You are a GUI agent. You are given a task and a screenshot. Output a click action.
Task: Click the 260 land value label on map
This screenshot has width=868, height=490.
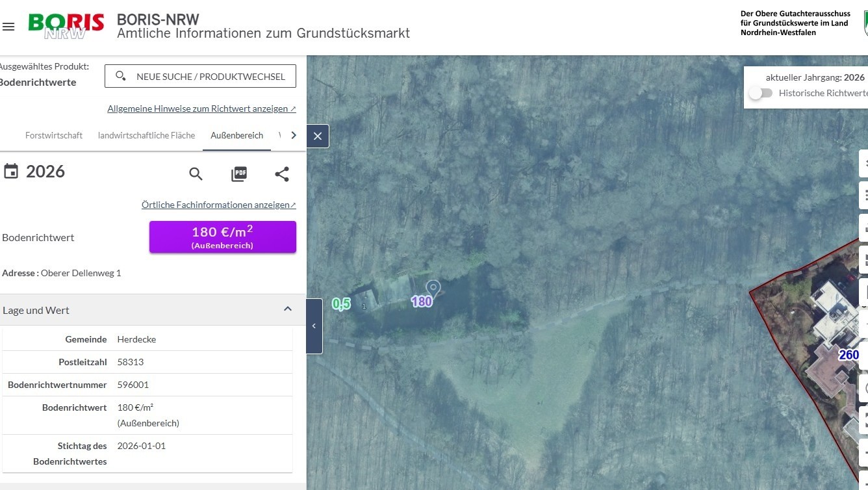(849, 355)
